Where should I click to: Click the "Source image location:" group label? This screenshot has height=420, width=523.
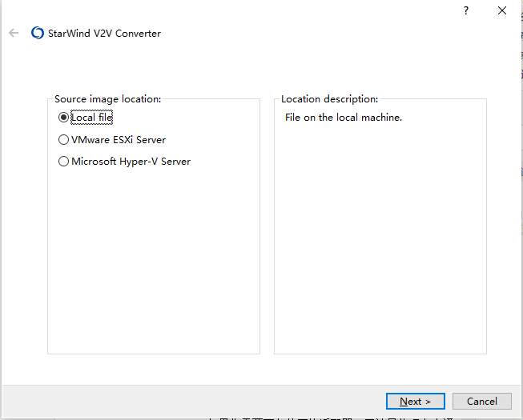[107, 99]
